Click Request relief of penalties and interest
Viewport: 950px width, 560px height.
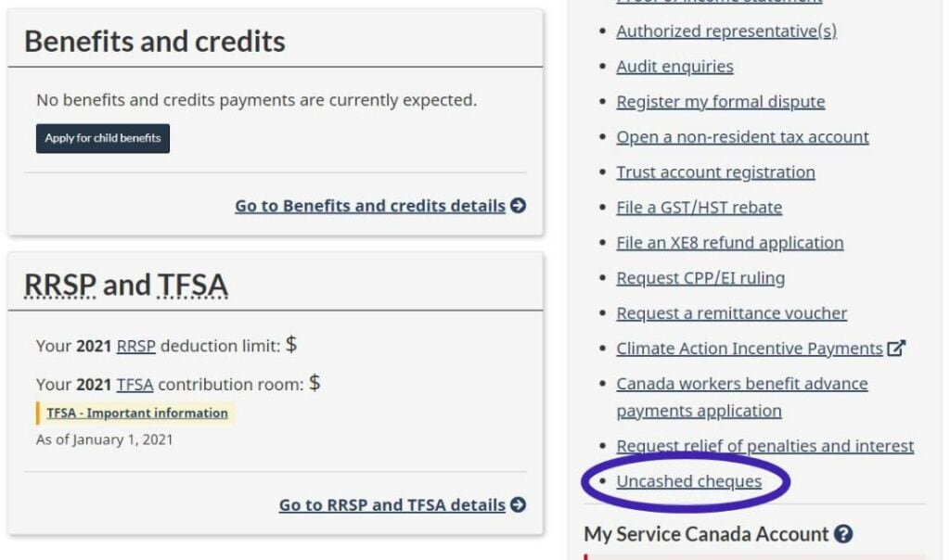click(764, 446)
